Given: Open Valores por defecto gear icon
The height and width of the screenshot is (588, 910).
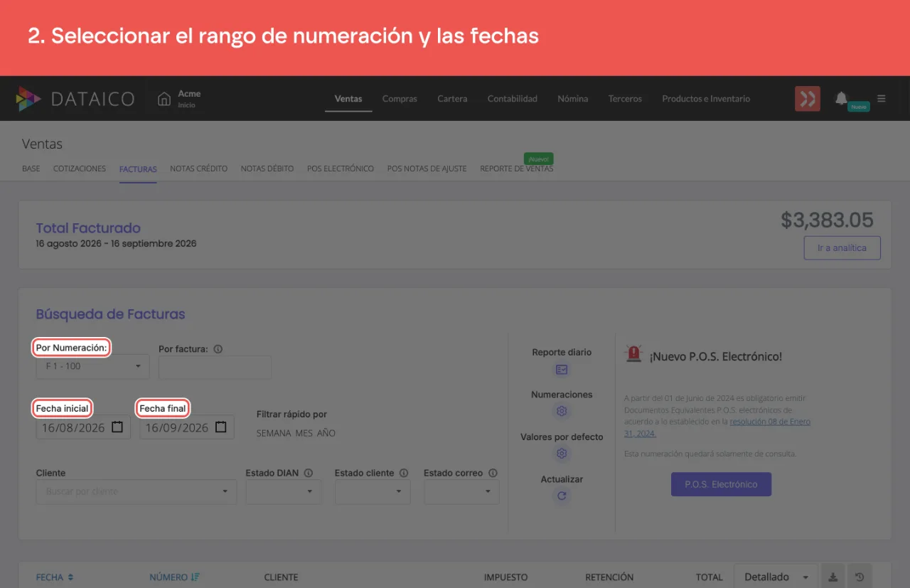Looking at the screenshot, I should click(562, 454).
